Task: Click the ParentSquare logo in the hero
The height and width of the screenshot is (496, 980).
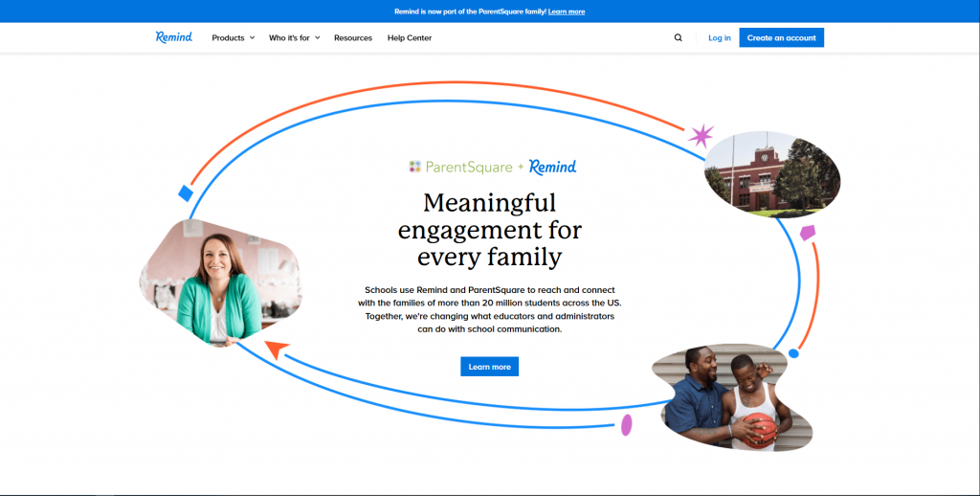Action: point(460,167)
